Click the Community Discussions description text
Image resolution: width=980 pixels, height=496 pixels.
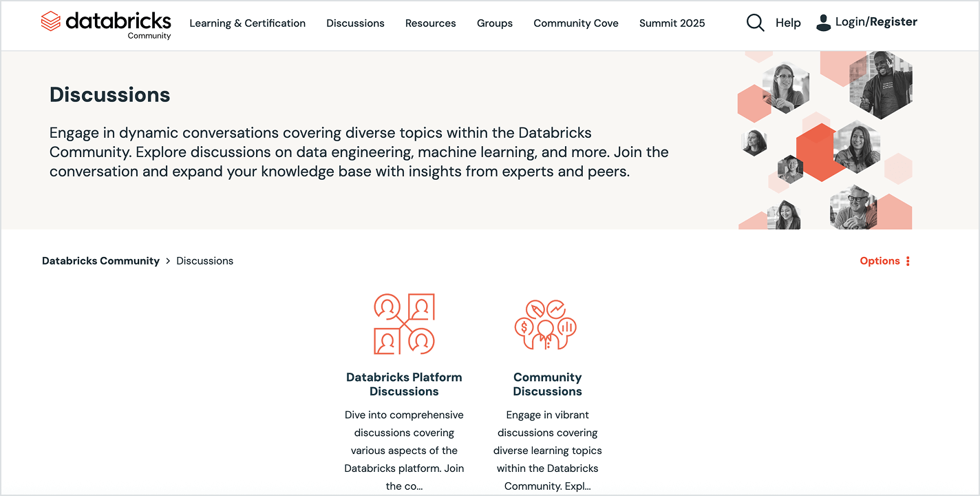pos(547,451)
